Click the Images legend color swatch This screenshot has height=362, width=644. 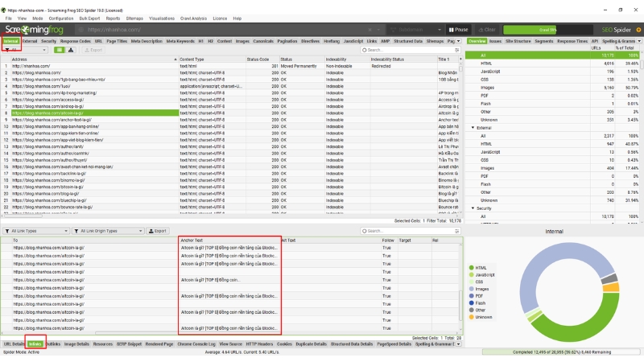(x=471, y=289)
